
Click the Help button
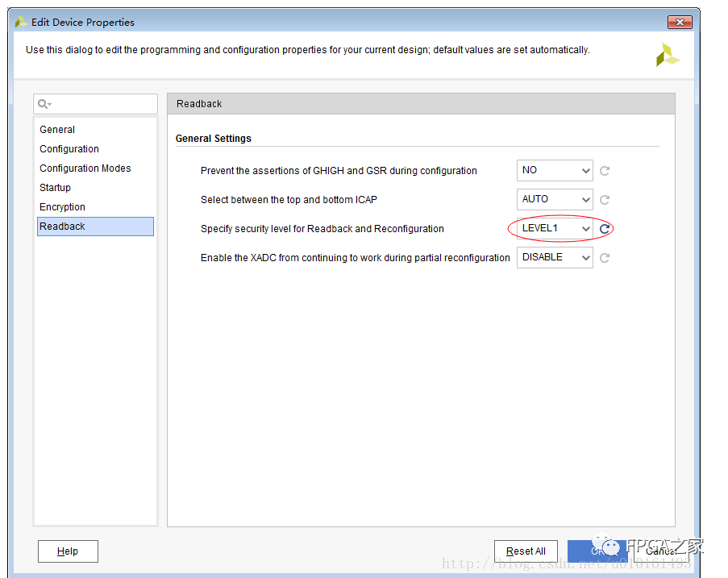[x=68, y=551]
